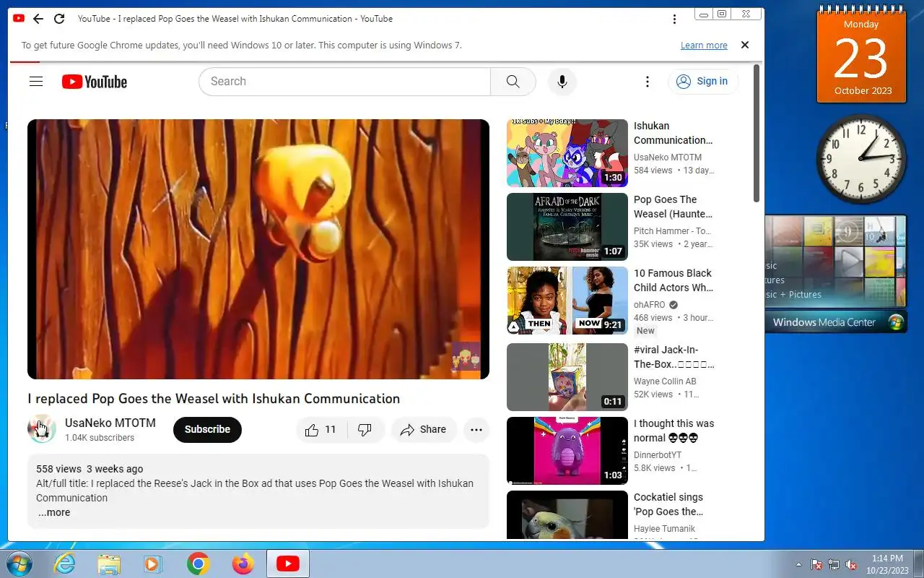Reload the page with refresh icon
This screenshot has width=924, height=578.
click(x=59, y=19)
